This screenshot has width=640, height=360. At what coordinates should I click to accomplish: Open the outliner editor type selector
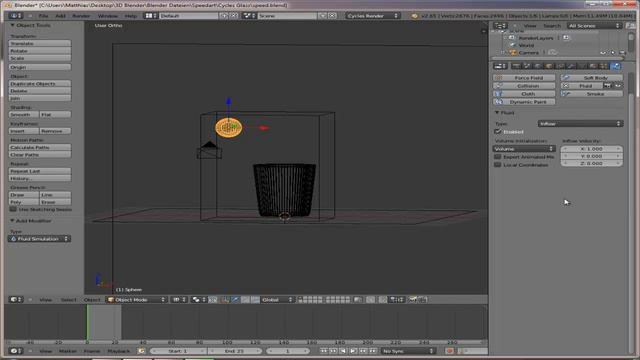tap(500, 26)
